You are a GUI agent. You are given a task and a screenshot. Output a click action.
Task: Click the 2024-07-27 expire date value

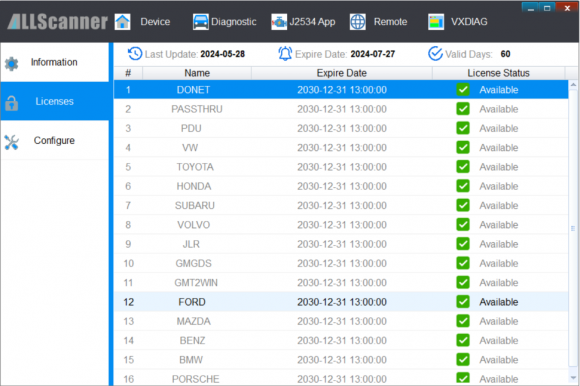[x=373, y=54]
